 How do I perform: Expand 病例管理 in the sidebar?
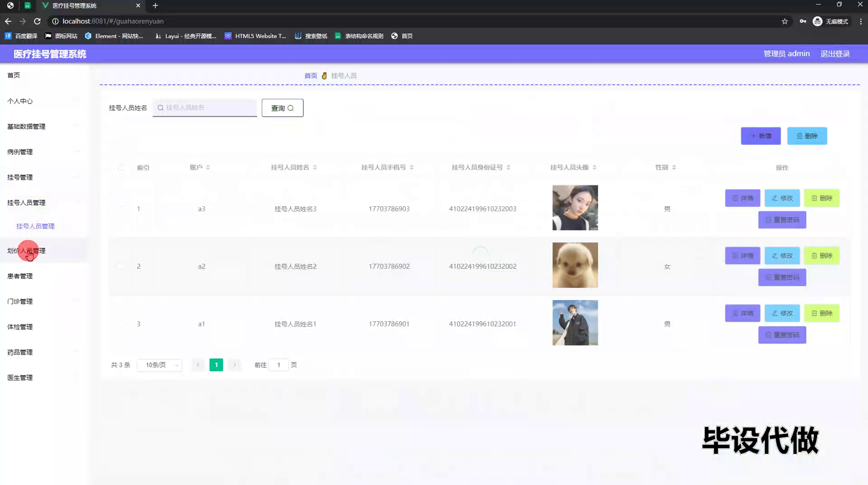[x=44, y=152]
